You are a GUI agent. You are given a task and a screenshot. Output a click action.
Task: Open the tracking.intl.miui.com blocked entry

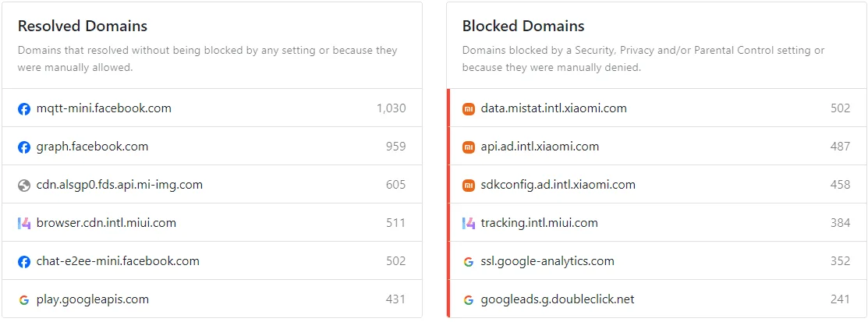click(657, 223)
